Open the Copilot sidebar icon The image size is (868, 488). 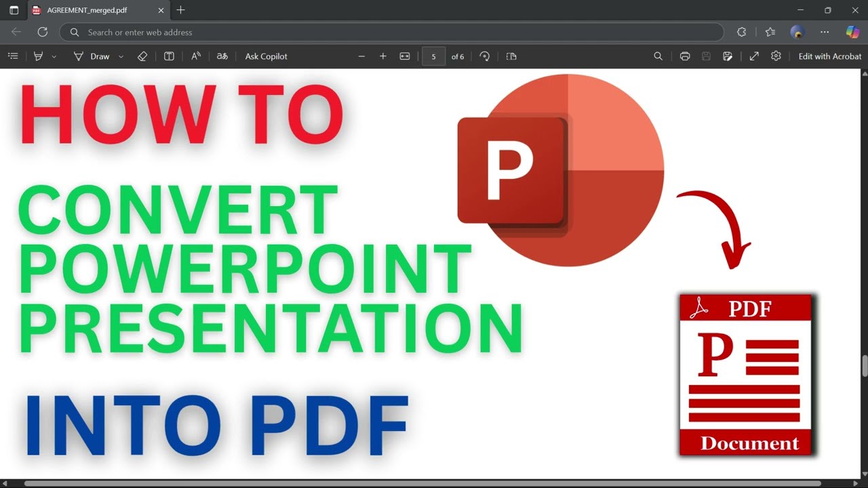click(852, 32)
